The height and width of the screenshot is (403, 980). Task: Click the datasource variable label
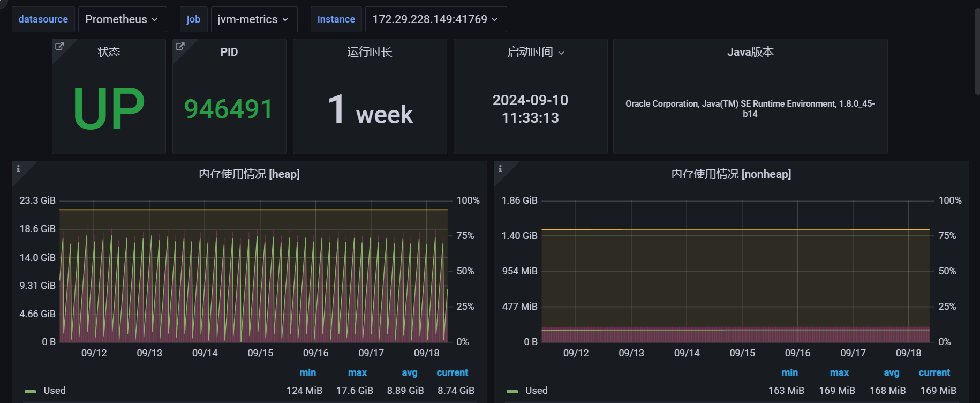[43, 19]
